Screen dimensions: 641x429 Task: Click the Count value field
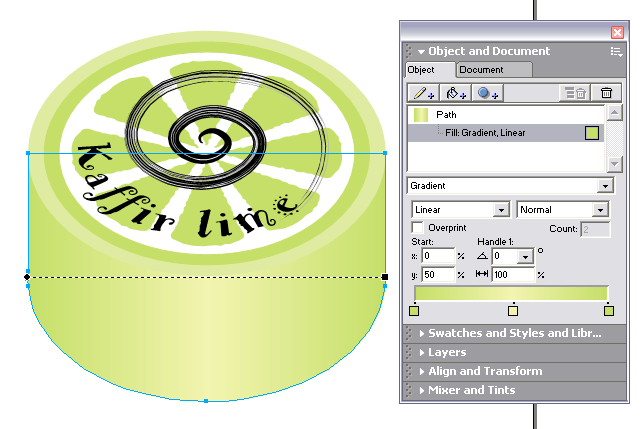pos(595,229)
